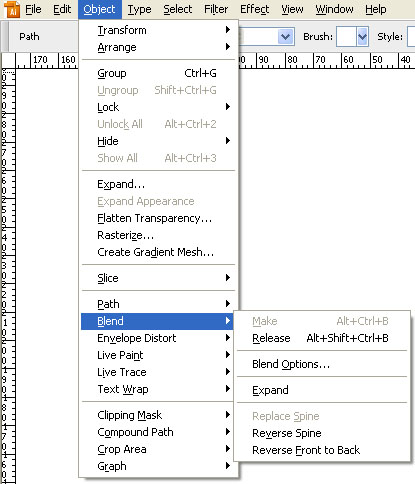Open the Window menu
This screenshot has height=484, width=415.
click(x=334, y=9)
